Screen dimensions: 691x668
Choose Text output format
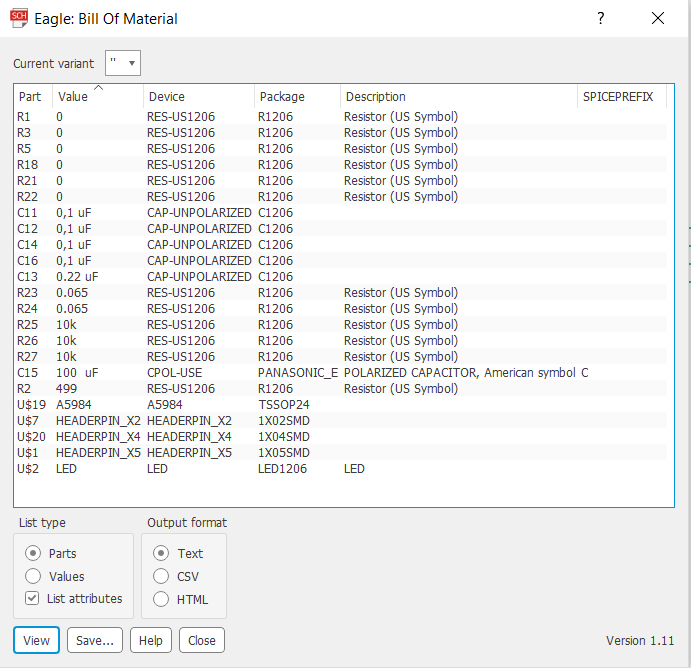pyautogui.click(x=161, y=553)
